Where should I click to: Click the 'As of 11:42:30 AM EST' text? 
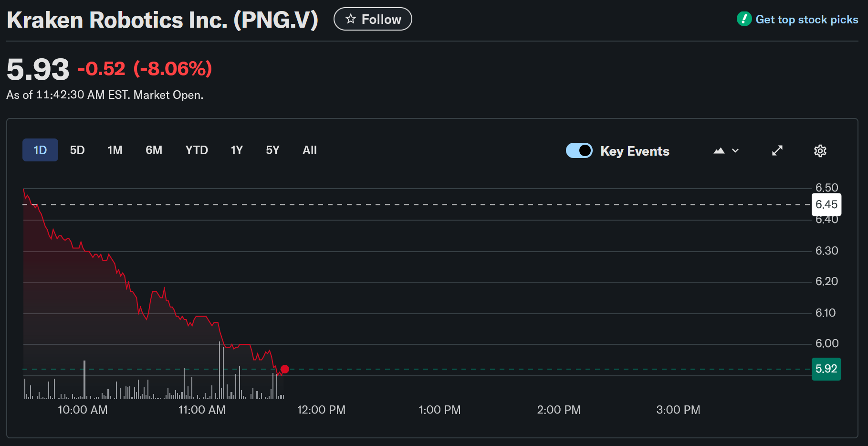(67, 95)
